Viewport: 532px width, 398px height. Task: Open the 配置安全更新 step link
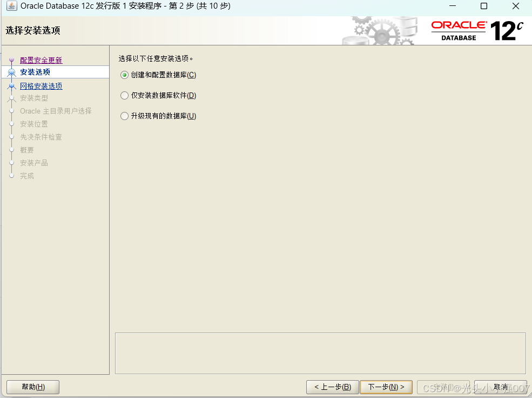click(x=41, y=59)
